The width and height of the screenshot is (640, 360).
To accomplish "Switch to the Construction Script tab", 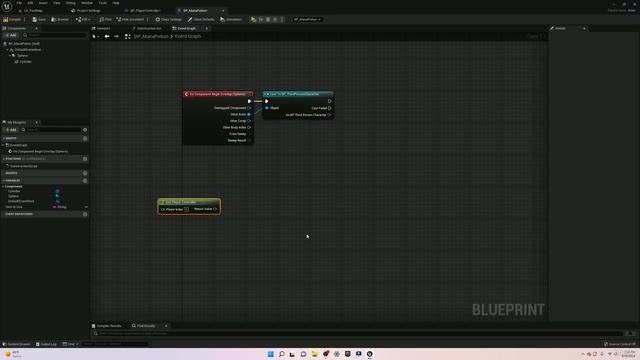I will tap(147, 29).
